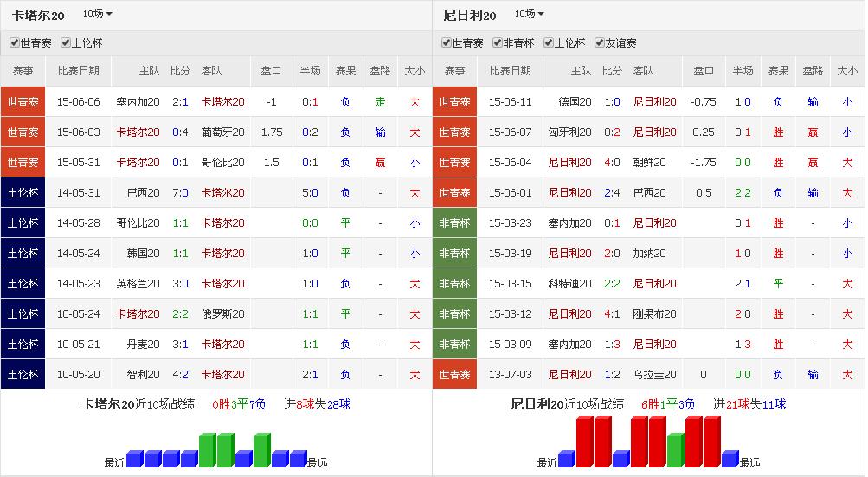868x477 pixels.
Task: Uncheck 世青赛 checkbox under 卡塔尔20
Action: tap(15, 43)
